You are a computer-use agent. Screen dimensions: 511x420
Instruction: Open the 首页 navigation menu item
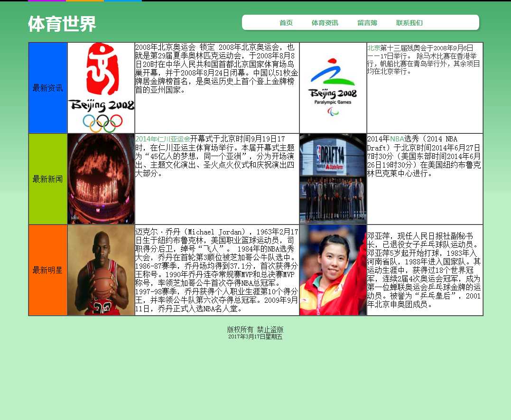click(x=286, y=23)
